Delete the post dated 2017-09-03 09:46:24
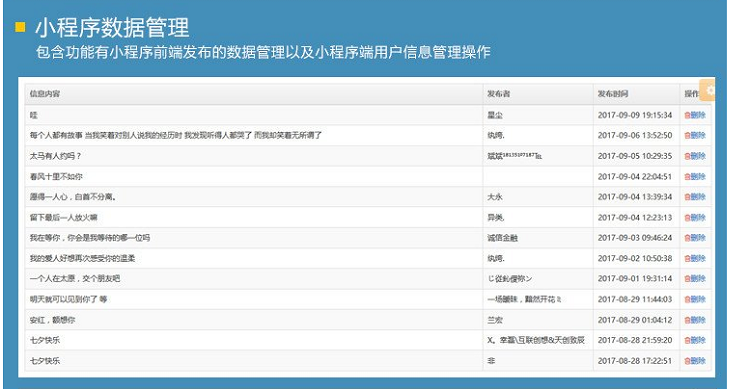Screen dimensions: 750x389 point(695,238)
